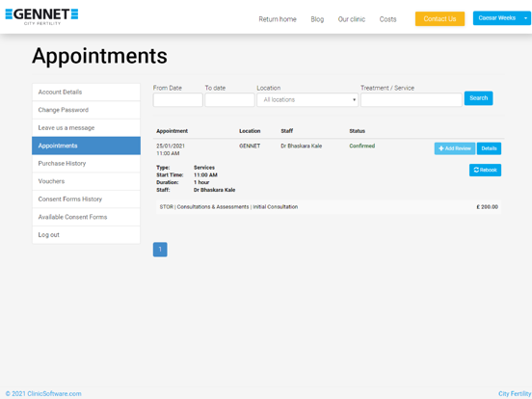Focus the From Date field
Image resolution: width=532 pixels, height=399 pixels.
pyautogui.click(x=177, y=100)
